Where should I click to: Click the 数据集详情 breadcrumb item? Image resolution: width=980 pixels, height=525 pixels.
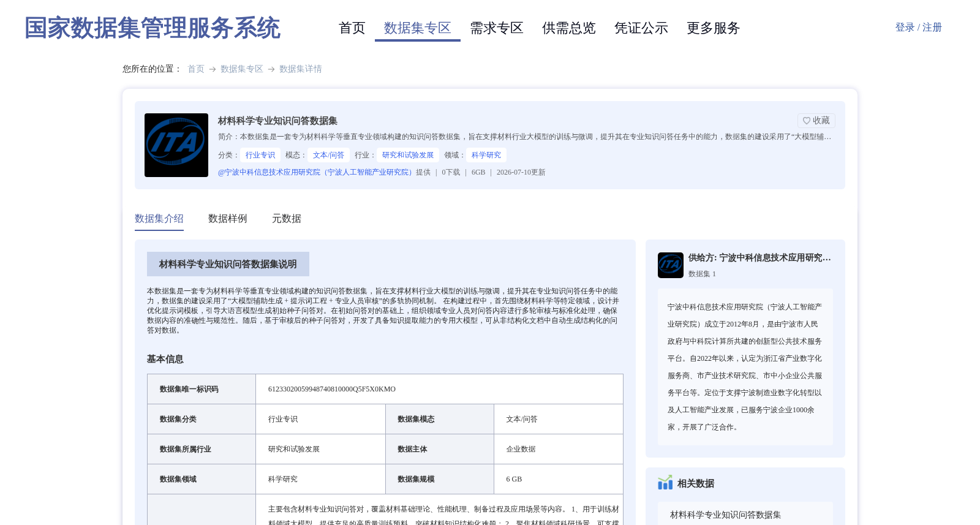[x=301, y=69]
